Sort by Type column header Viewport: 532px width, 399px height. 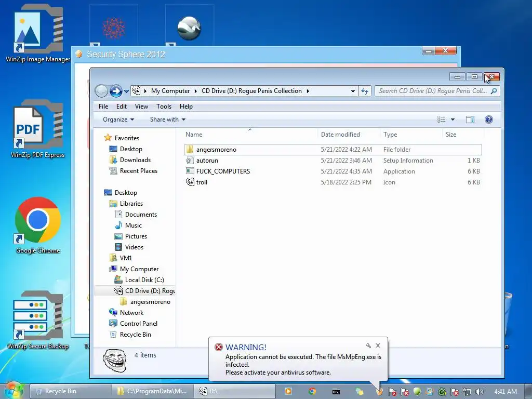[x=411, y=135]
